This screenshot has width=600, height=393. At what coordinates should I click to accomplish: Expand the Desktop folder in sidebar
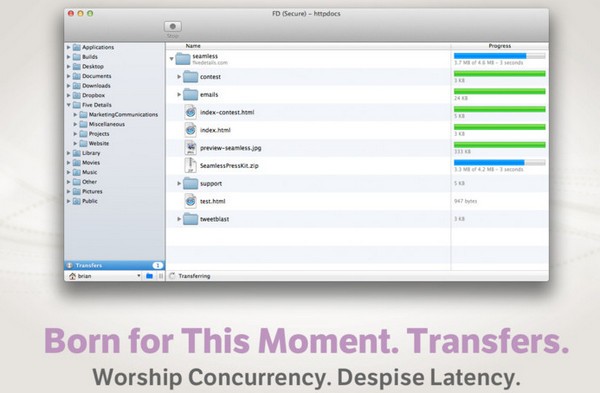pos(68,67)
